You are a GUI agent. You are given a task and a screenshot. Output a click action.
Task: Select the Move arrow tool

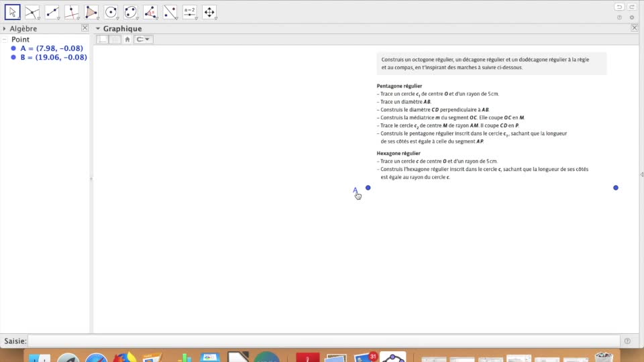click(x=13, y=11)
